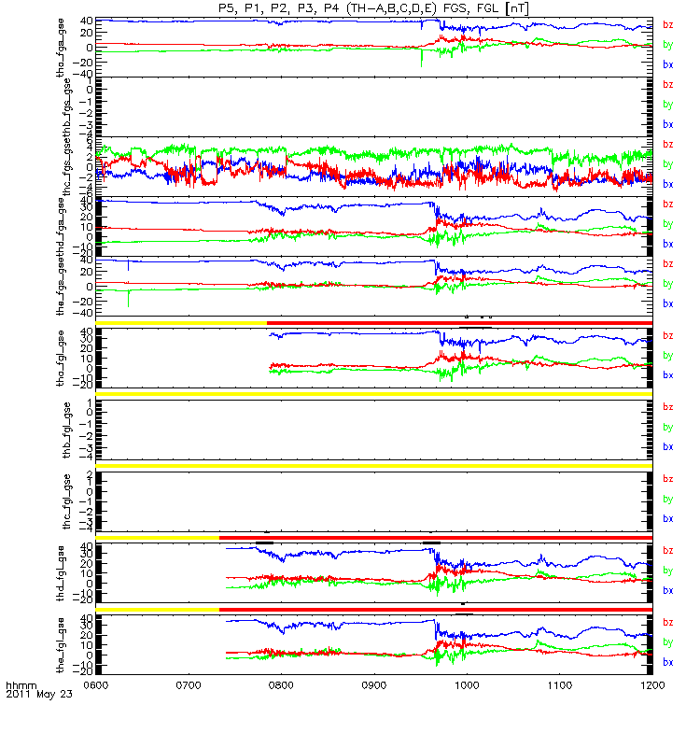This screenshot has width=700, height=747.
Task: Click the bz legend of the_fgs_gse panel
Action: coord(668,264)
